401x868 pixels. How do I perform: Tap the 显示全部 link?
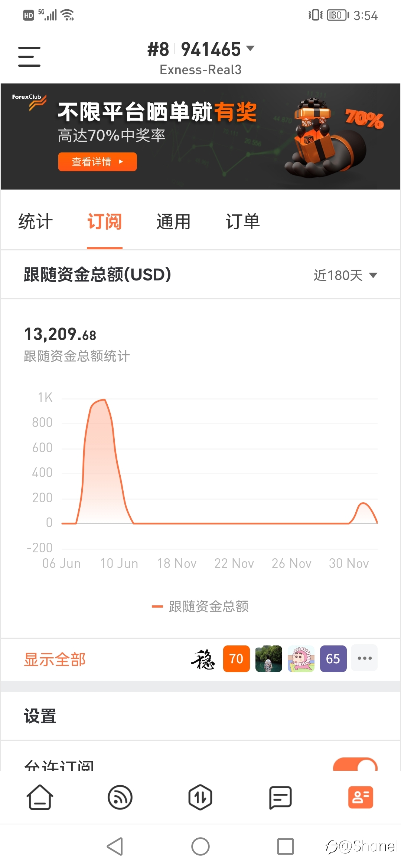click(x=55, y=659)
